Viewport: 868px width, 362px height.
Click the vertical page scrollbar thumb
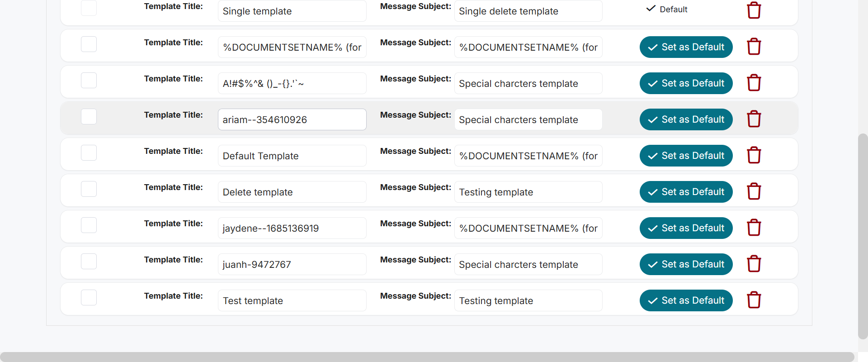(863, 235)
